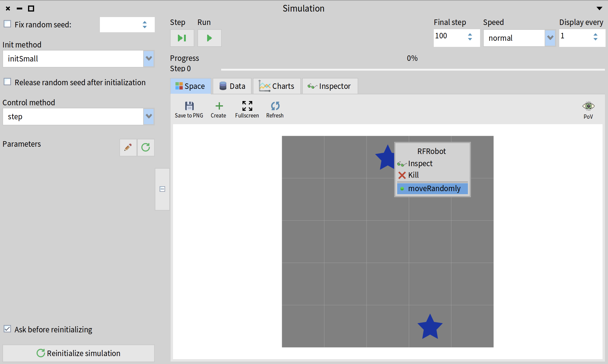Open the Init method dropdown
The width and height of the screenshot is (608, 364).
[149, 58]
